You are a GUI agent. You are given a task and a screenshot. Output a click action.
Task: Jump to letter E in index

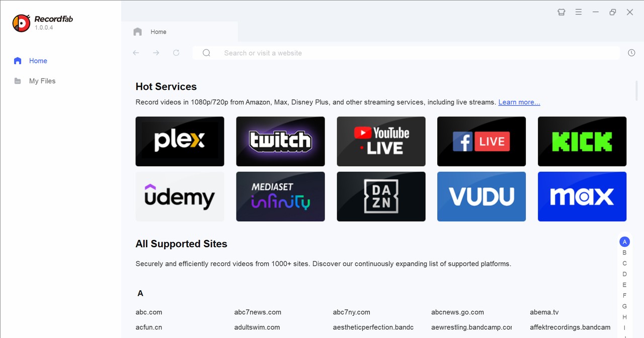tap(624, 285)
